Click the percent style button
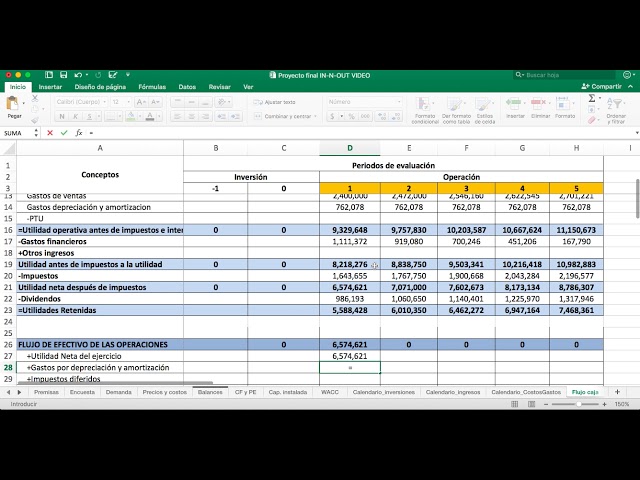 coord(351,116)
